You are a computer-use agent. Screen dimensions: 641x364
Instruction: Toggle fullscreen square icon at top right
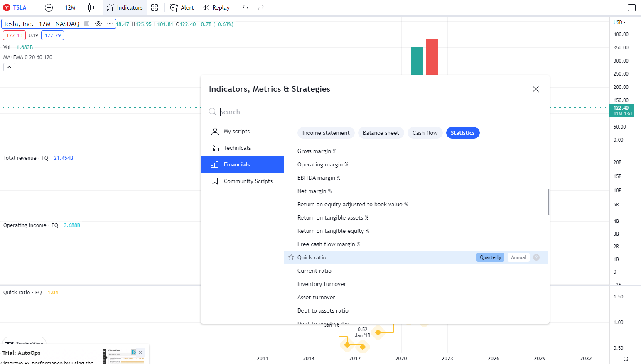631,7
